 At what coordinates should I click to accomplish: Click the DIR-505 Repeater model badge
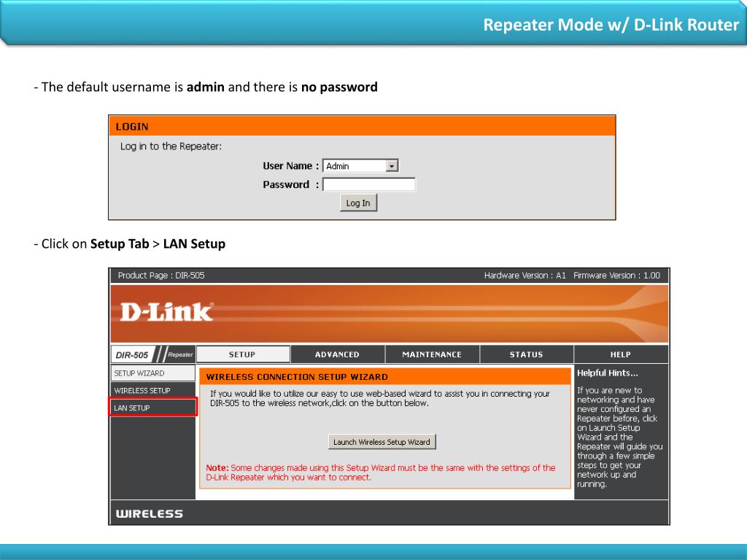[153, 355]
